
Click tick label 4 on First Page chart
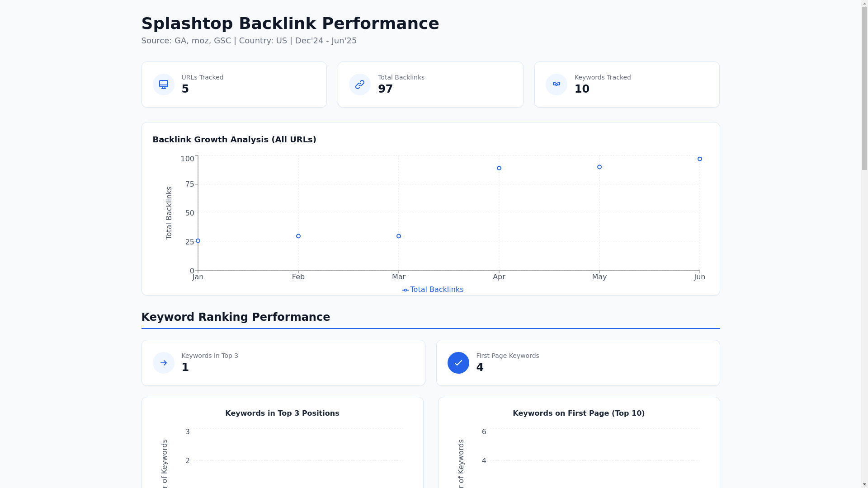point(484,461)
